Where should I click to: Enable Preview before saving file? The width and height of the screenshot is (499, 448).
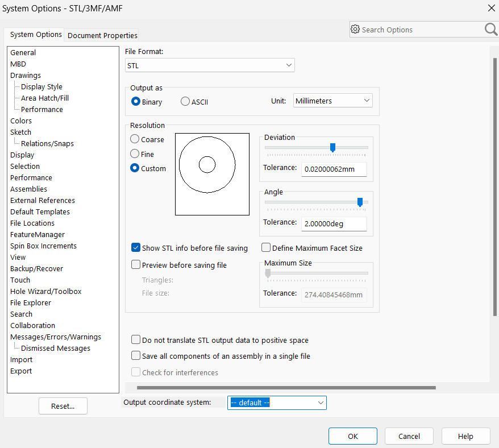click(x=136, y=265)
